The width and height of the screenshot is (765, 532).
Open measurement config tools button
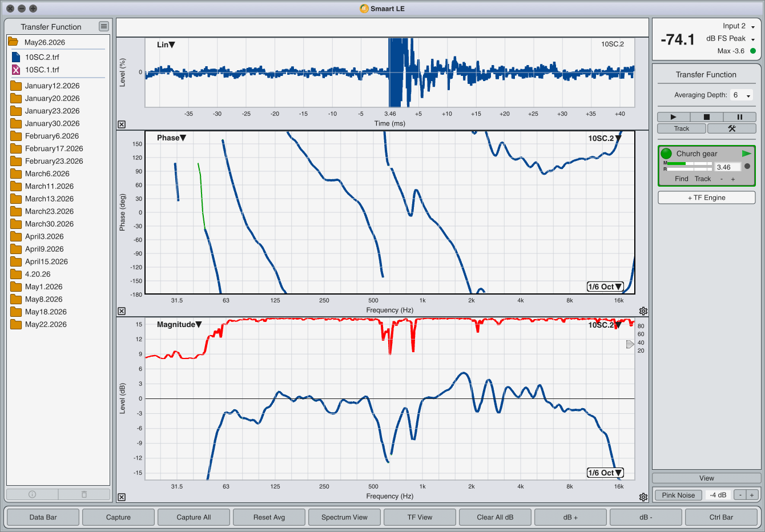732,128
